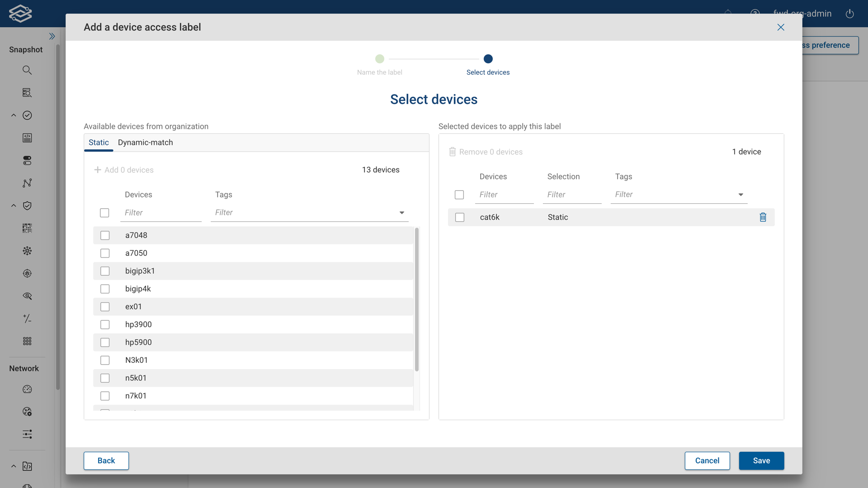Open the Security shield icon in the sidebar
The height and width of the screenshot is (488, 868).
pyautogui.click(x=27, y=206)
